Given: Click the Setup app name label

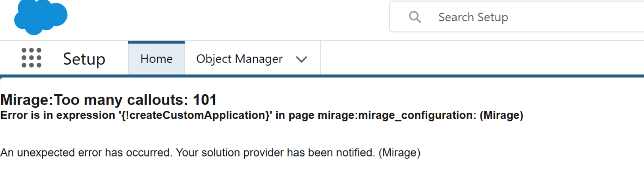Looking at the screenshot, I should coord(84,59).
